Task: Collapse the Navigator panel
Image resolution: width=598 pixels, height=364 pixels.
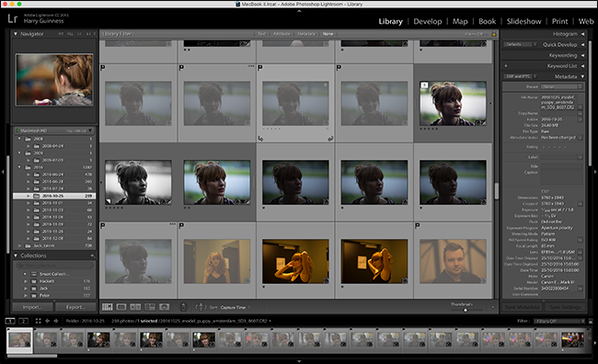Action: [16, 34]
